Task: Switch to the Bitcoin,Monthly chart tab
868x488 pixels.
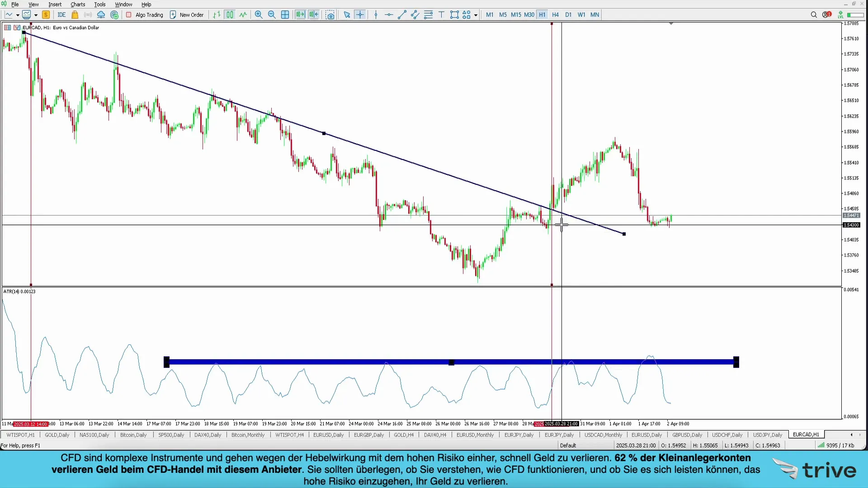Action: (x=248, y=435)
